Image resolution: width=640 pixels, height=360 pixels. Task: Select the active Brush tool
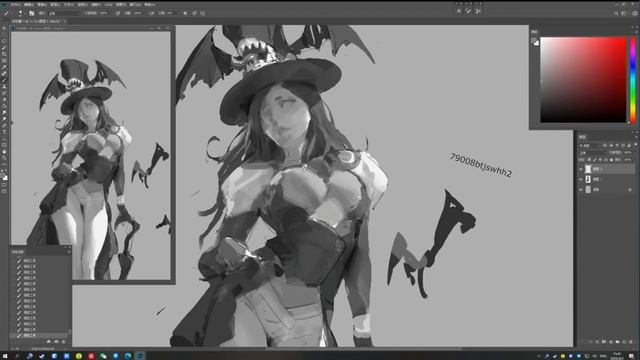tap(4, 80)
